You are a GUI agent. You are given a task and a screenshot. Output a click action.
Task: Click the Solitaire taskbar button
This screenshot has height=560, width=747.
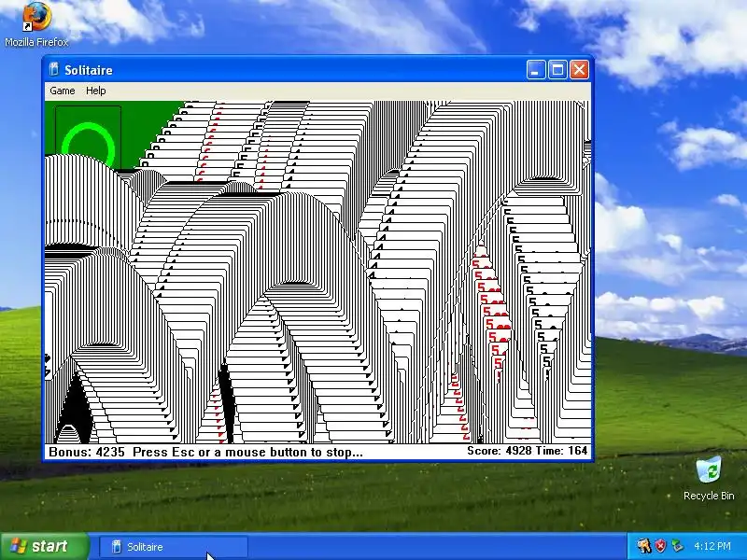coord(174,547)
